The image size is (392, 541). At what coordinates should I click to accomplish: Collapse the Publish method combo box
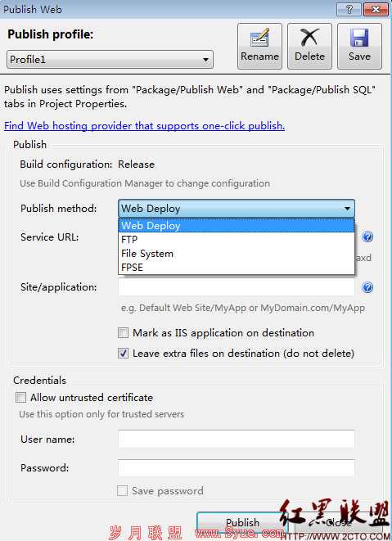(237, 209)
